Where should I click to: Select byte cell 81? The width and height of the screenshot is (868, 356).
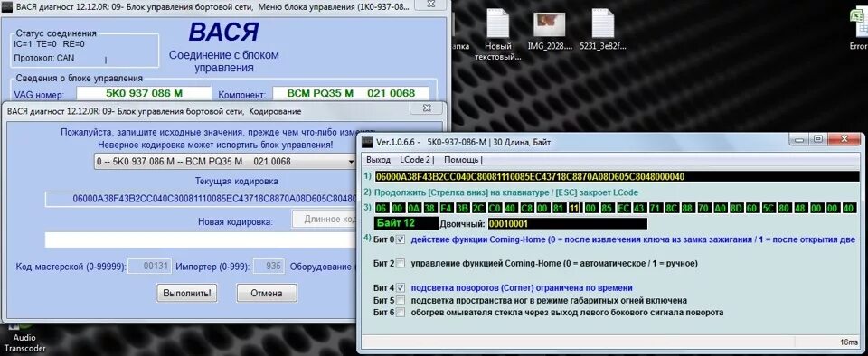tap(559, 208)
